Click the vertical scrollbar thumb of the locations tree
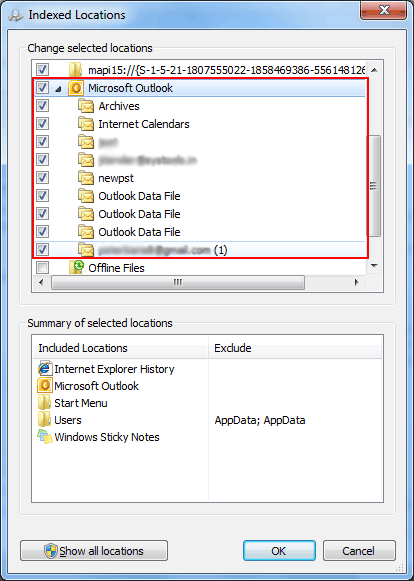This screenshot has width=414, height=581. [374, 186]
